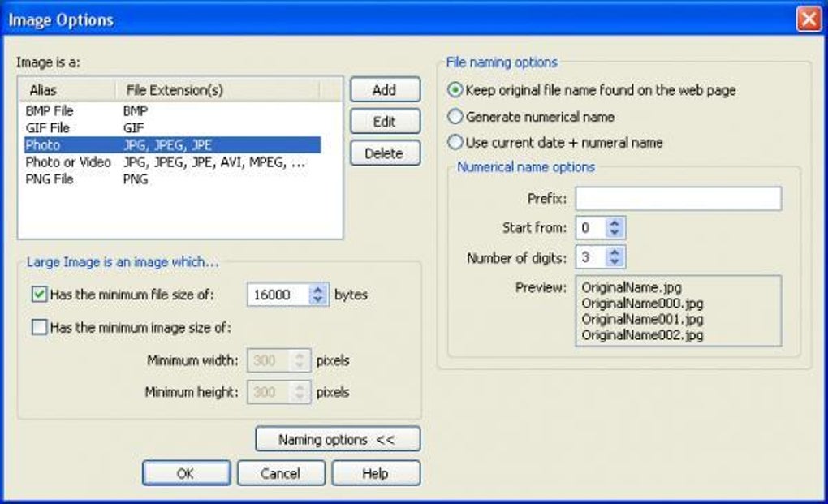Enable Has the minimum image size checkbox
This screenshot has width=828, height=504.
[39, 327]
